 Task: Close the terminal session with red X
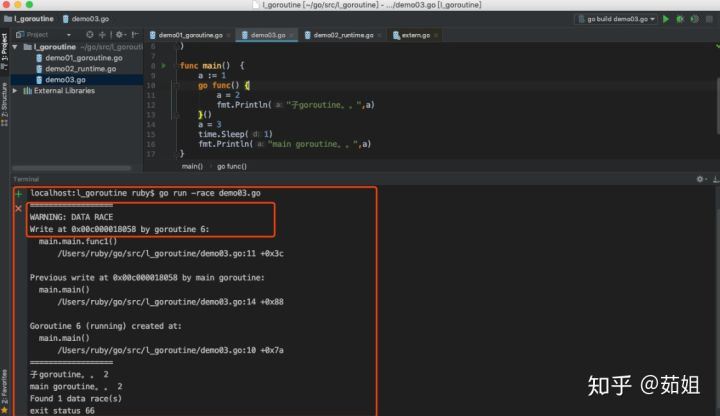[18, 207]
